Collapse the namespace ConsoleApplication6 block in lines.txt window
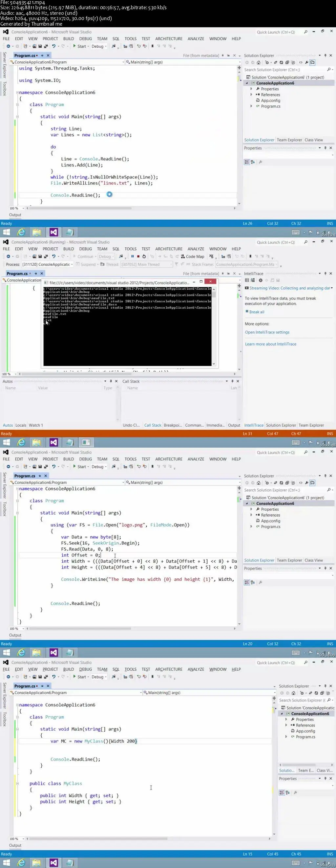The width and height of the screenshot is (336, 868). 17,92
